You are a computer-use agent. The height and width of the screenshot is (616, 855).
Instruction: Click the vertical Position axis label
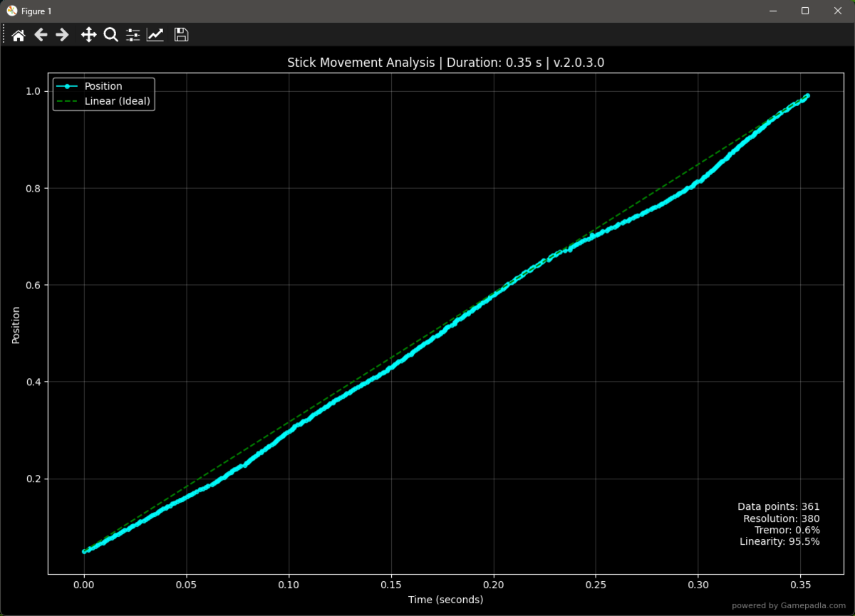tap(16, 325)
